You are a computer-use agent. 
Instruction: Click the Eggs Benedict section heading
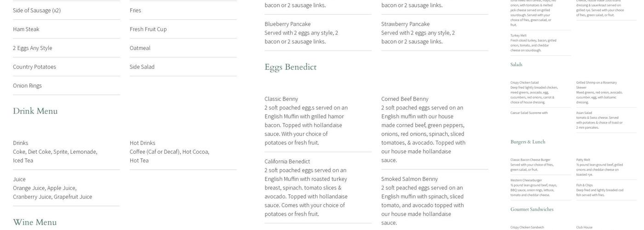pyautogui.click(x=290, y=67)
